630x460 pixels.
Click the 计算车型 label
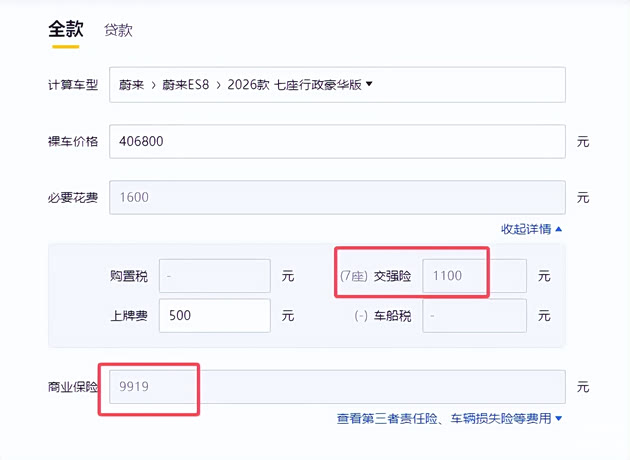72,85
